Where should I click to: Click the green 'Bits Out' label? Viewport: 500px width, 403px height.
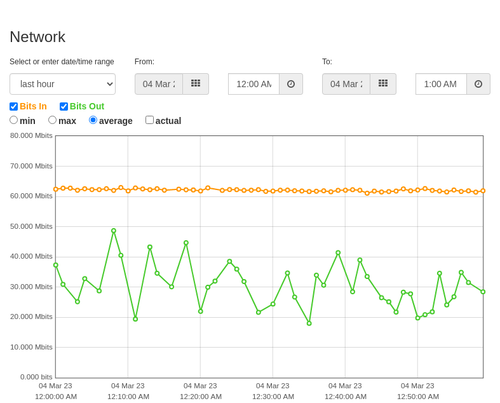87,106
